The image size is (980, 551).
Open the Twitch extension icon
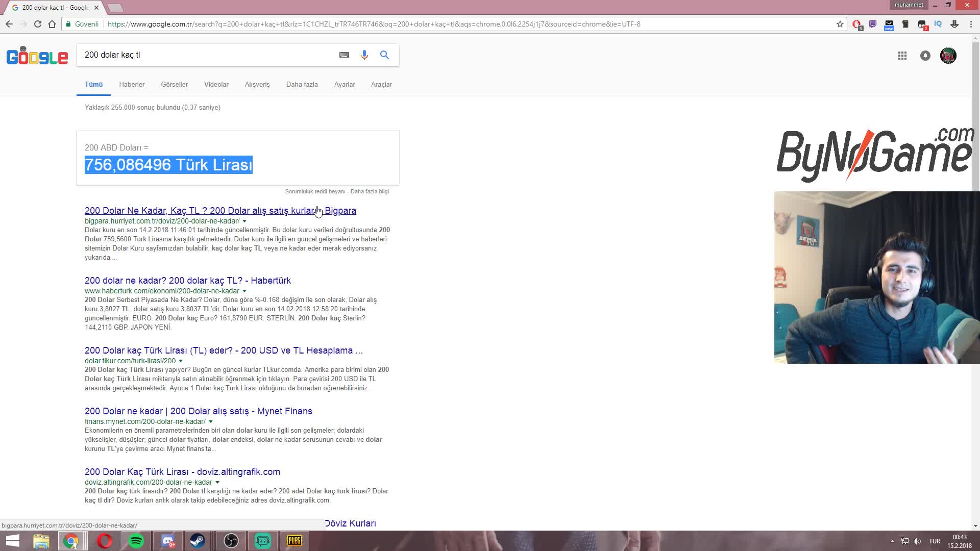click(x=873, y=24)
